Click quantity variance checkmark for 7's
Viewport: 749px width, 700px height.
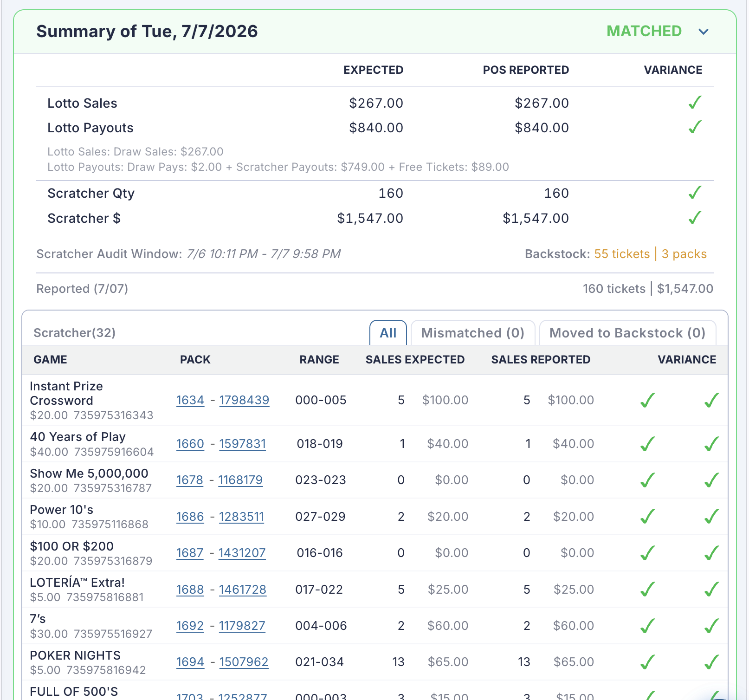647,626
